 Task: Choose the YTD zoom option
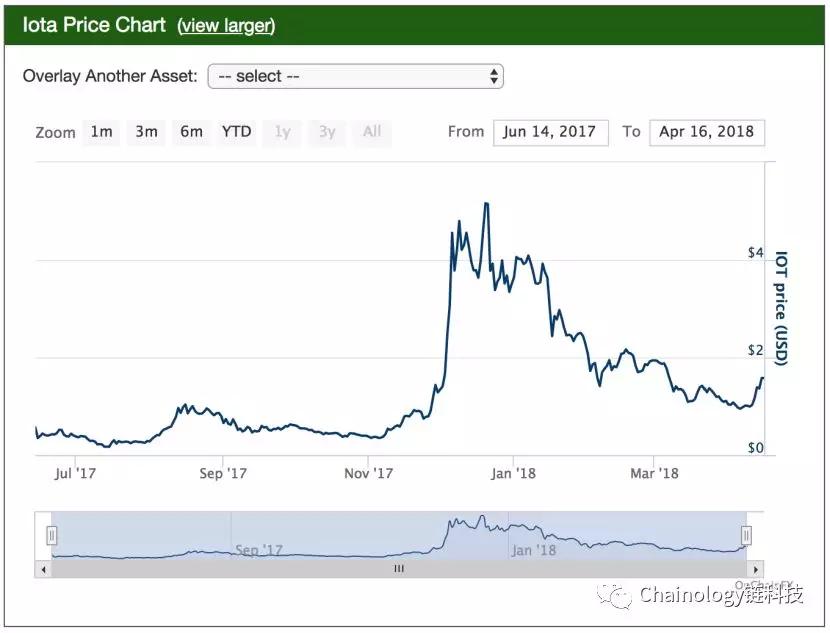click(x=237, y=132)
